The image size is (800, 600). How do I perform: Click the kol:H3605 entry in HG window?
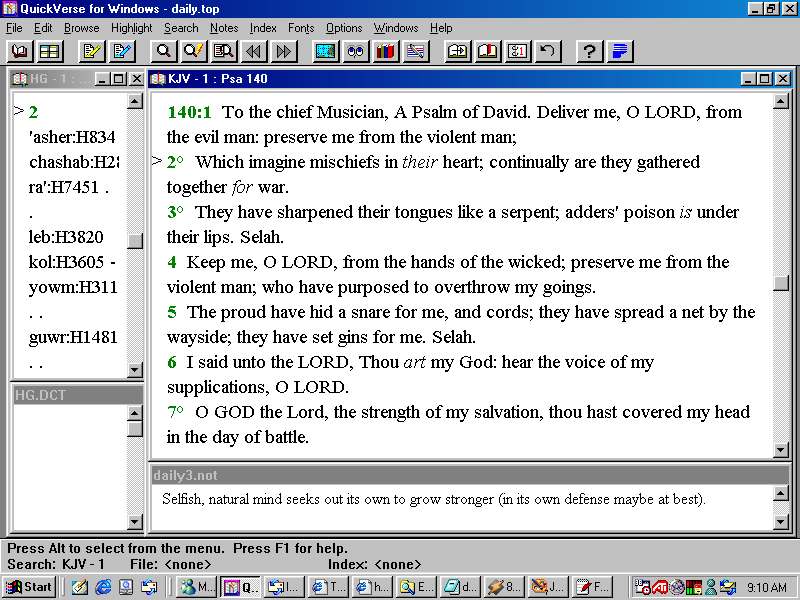(66, 262)
